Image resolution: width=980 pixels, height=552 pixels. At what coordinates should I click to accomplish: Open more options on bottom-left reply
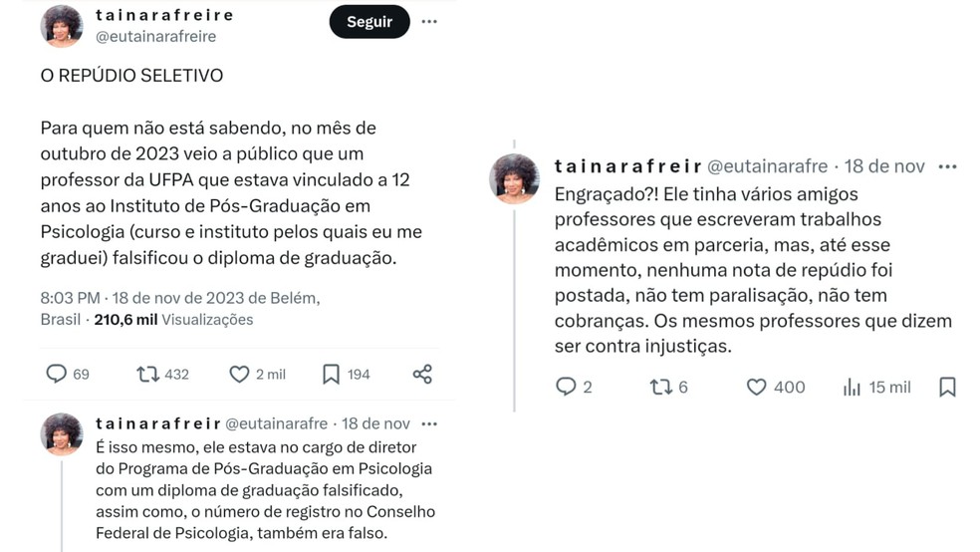click(x=429, y=423)
